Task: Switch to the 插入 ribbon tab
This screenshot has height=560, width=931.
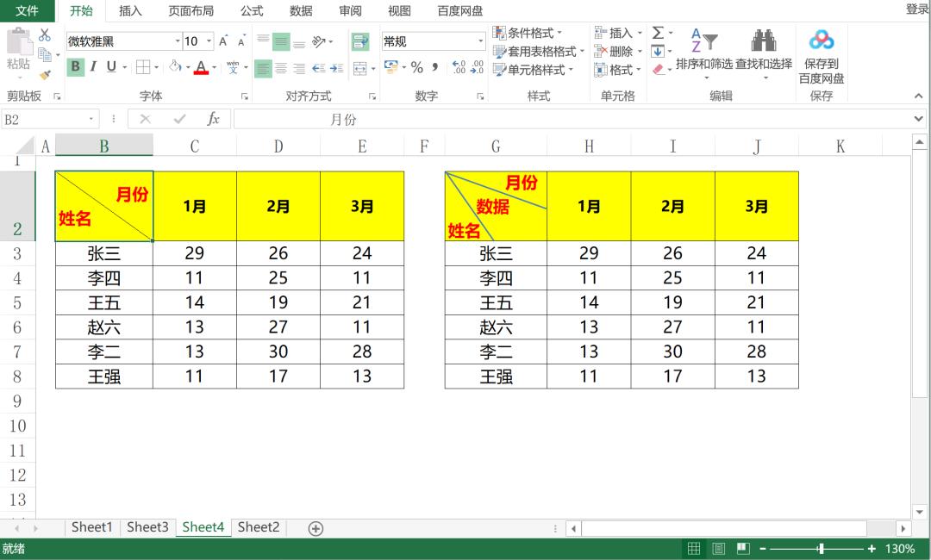Action: [130, 11]
